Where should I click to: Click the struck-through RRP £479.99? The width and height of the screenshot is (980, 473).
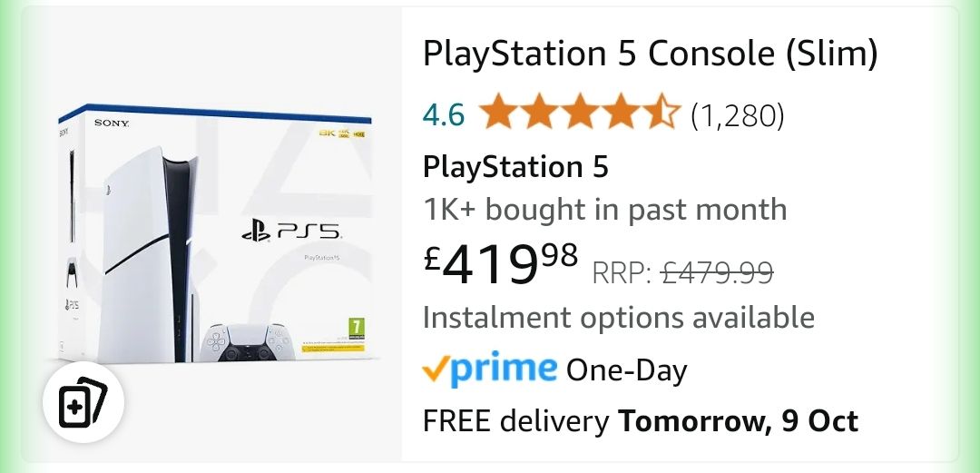(682, 271)
